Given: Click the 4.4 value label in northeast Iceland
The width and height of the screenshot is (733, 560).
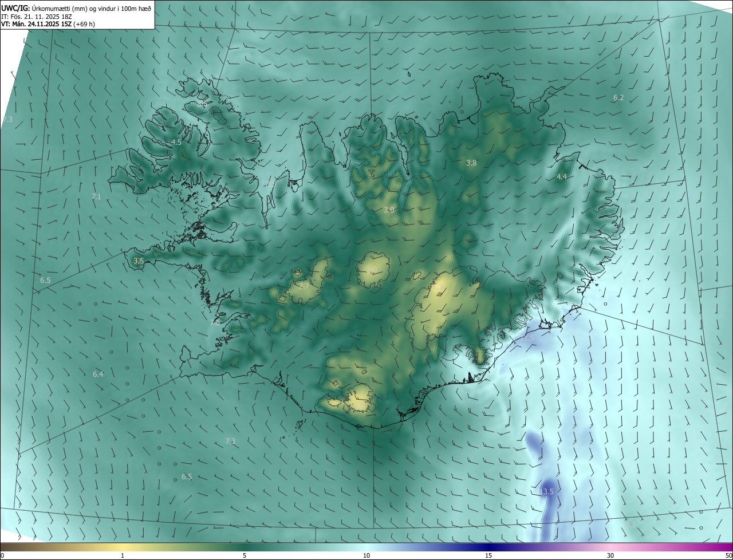Looking at the screenshot, I should [562, 177].
